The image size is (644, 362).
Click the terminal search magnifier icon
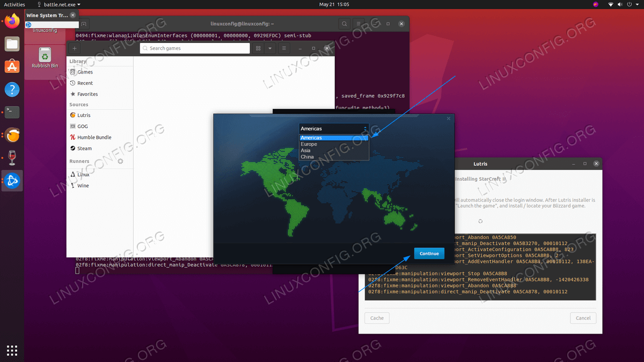(344, 24)
